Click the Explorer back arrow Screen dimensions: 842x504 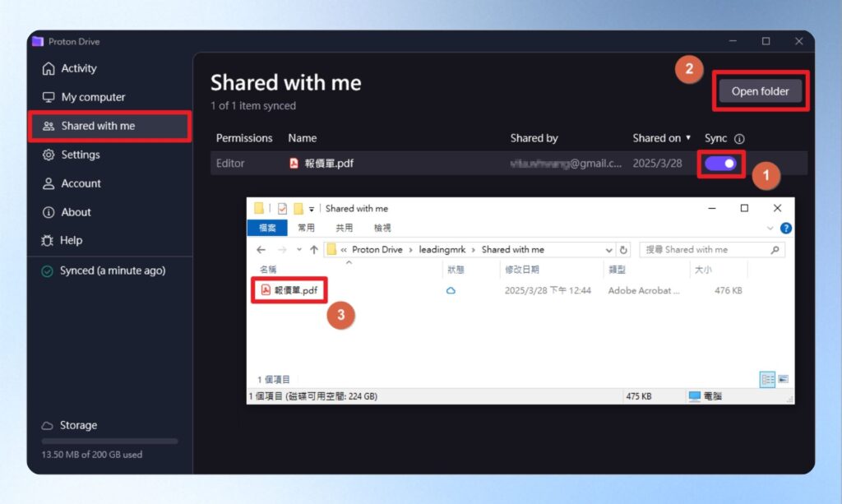click(261, 250)
